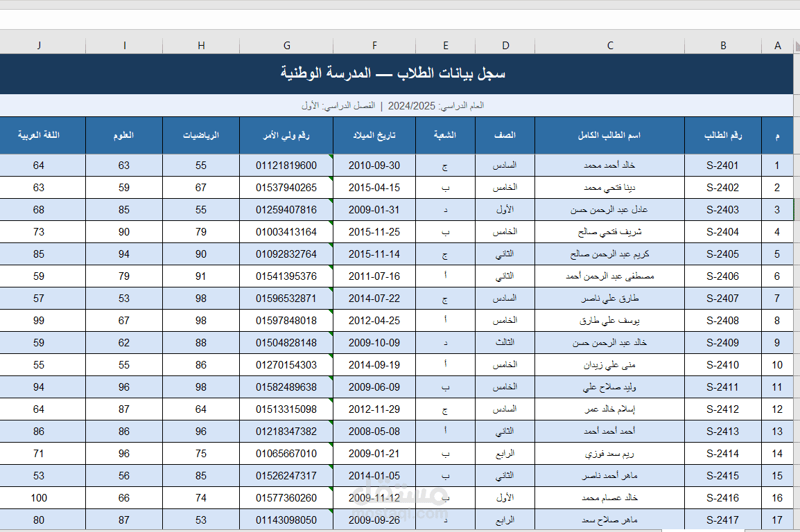Select science score 85 in S-2403 row

coord(125,210)
